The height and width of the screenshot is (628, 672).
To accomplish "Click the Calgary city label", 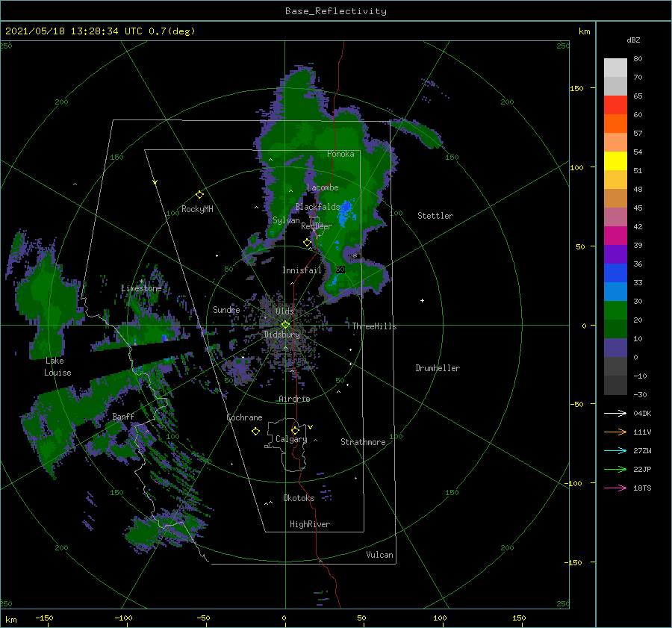I will tap(291, 439).
